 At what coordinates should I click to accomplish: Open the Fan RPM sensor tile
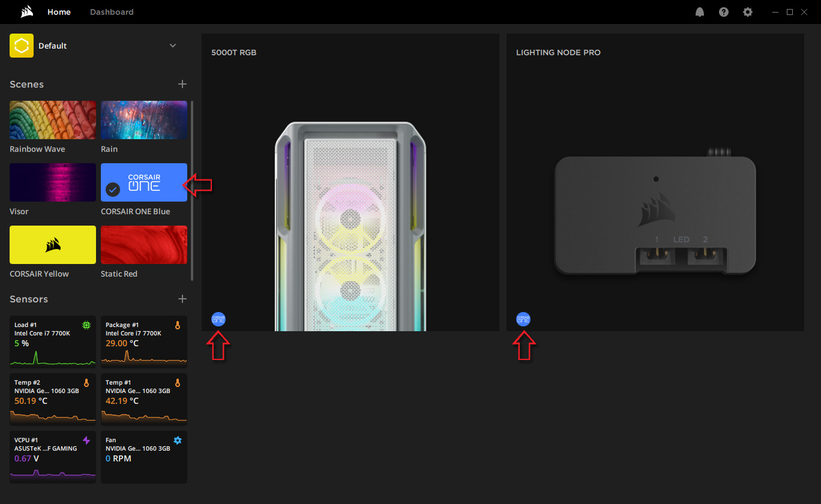pyautogui.click(x=144, y=457)
